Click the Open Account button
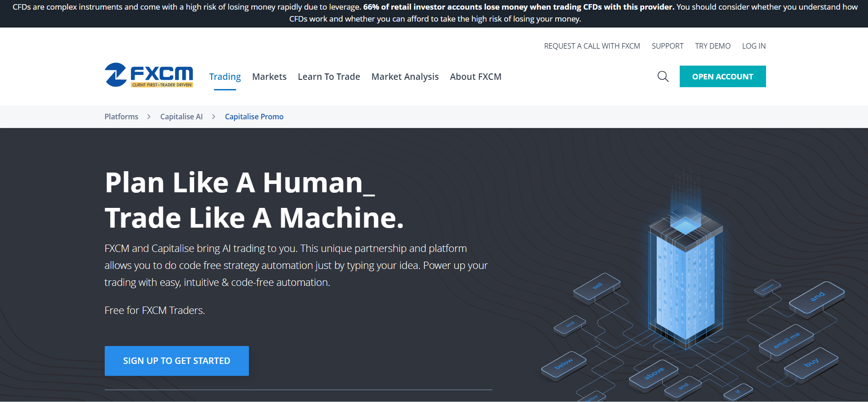Image resolution: width=868 pixels, height=402 pixels. pos(723,76)
